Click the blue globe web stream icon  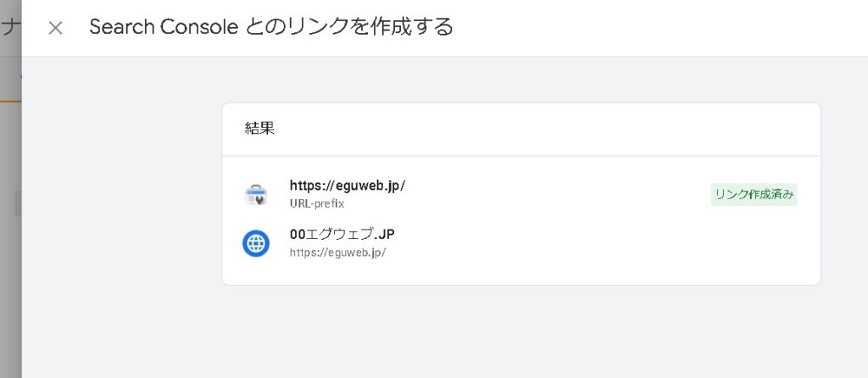pyautogui.click(x=255, y=243)
